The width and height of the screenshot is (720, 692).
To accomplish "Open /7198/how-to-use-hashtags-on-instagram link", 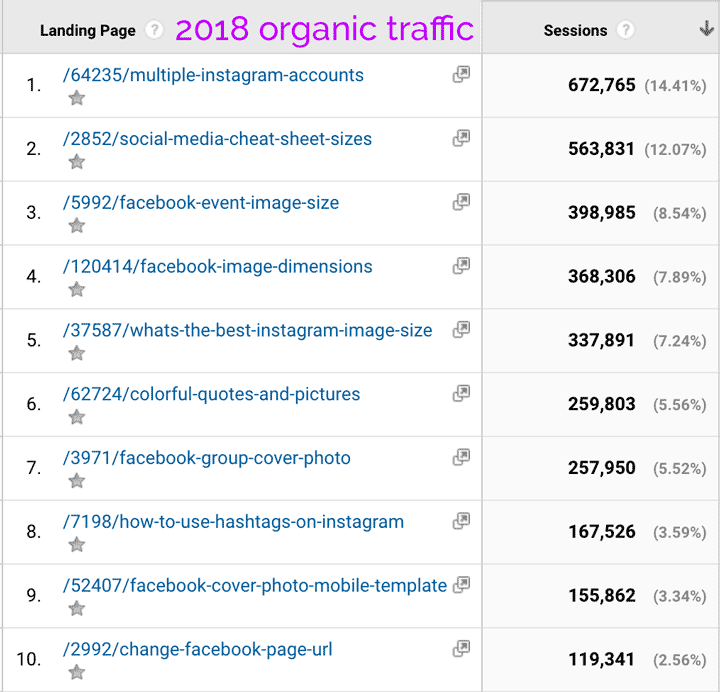I will click(233, 522).
